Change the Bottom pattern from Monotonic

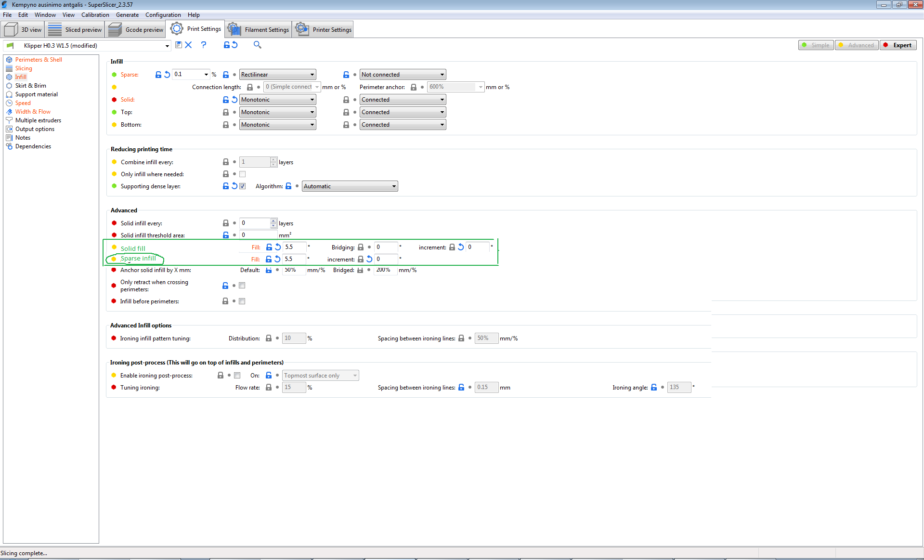coord(277,124)
